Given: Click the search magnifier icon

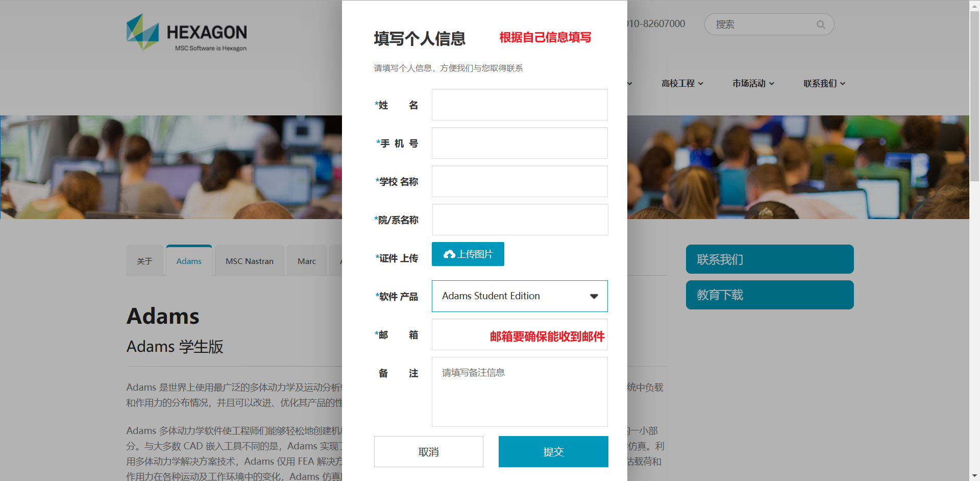Looking at the screenshot, I should coord(820,25).
